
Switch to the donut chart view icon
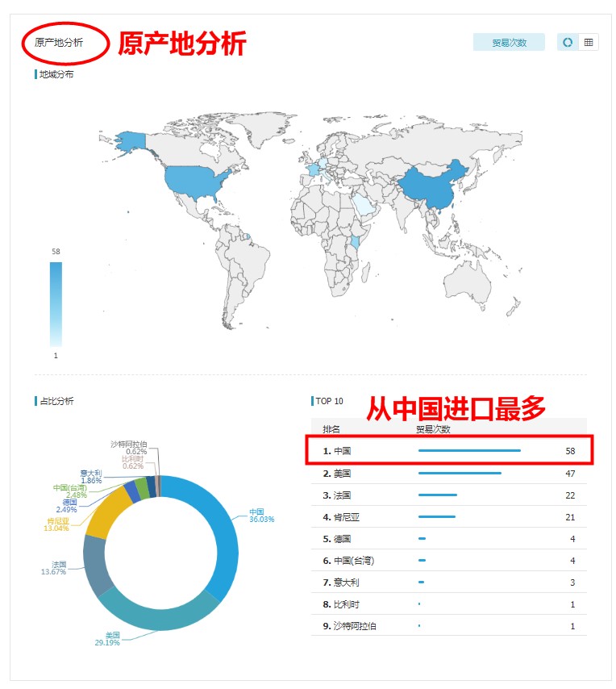tap(568, 42)
